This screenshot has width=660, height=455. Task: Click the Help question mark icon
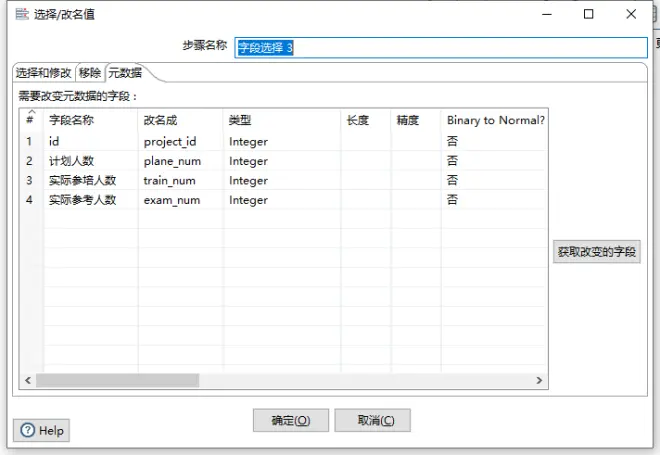[x=28, y=430]
